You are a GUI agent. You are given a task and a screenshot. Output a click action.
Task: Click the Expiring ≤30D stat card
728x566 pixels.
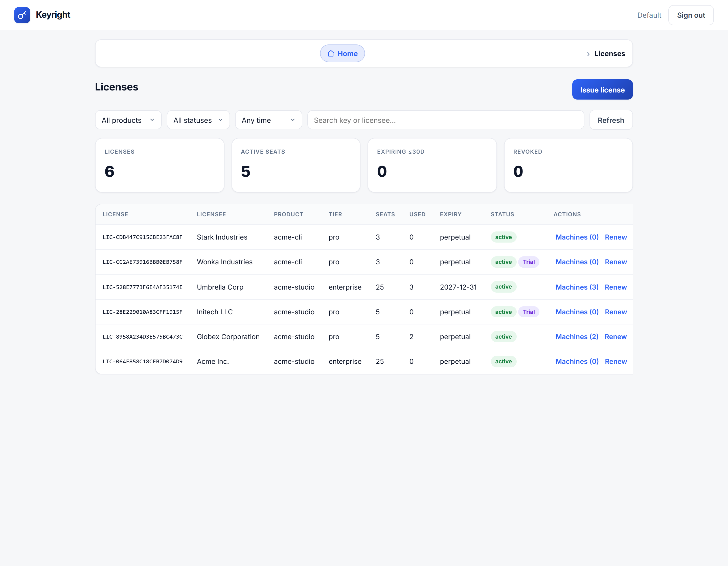point(432,165)
